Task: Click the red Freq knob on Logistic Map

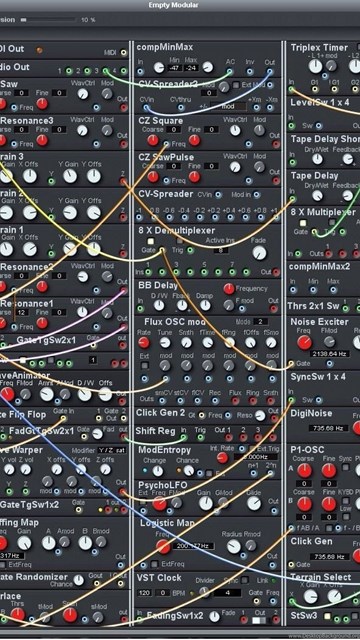Action: [x=163, y=547]
